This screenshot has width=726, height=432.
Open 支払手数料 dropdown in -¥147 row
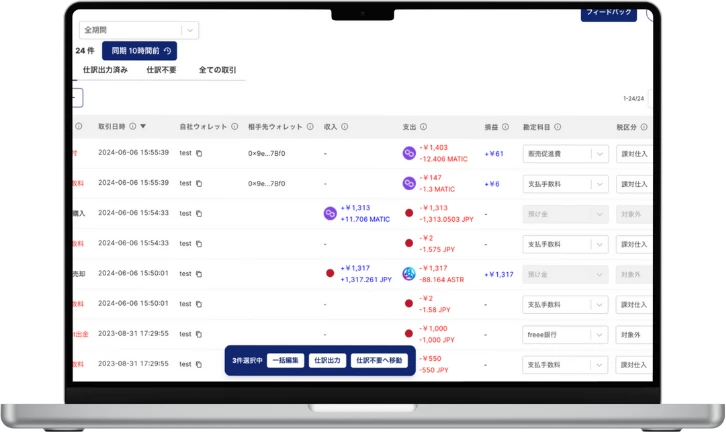pyautogui.click(x=565, y=184)
